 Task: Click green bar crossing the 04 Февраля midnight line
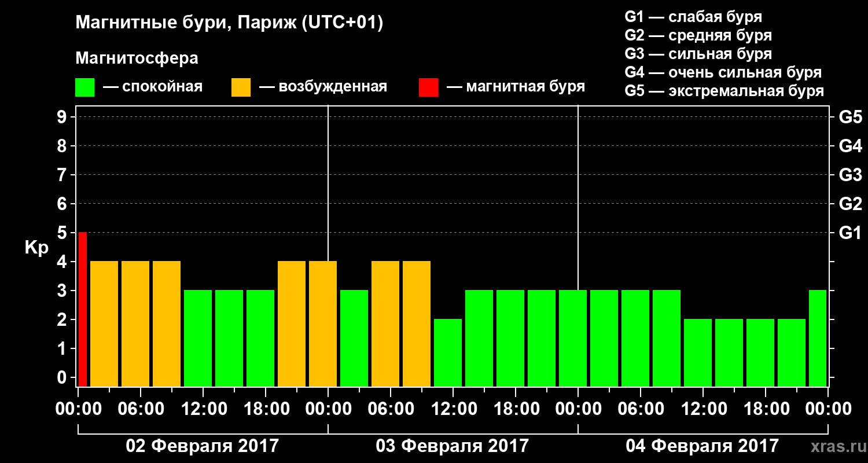click(x=573, y=338)
